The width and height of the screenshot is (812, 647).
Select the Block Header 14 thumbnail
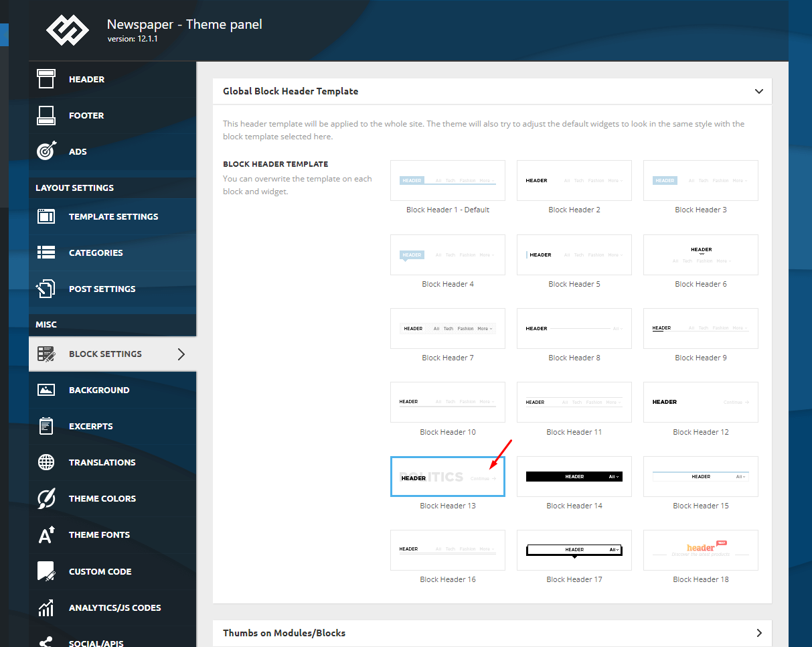click(x=574, y=476)
